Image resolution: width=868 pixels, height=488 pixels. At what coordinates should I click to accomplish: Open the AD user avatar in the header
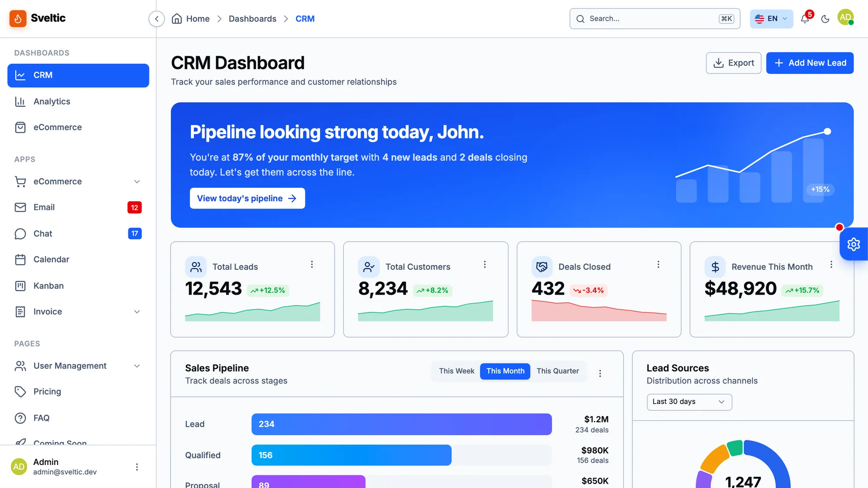pyautogui.click(x=845, y=18)
